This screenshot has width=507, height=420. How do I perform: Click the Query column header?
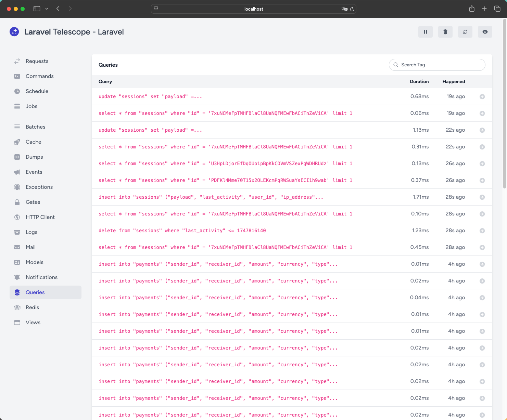tap(105, 82)
